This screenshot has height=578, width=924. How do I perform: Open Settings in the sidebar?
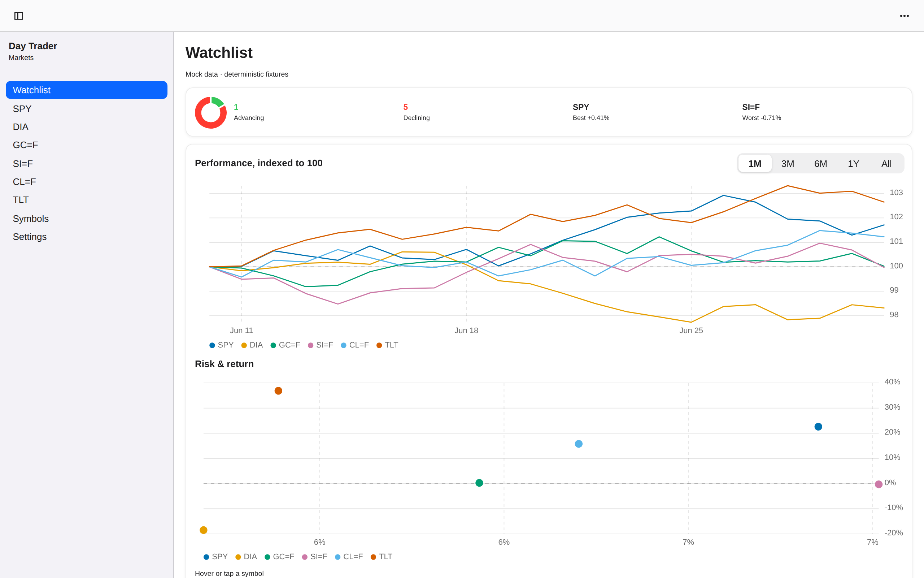87,237
